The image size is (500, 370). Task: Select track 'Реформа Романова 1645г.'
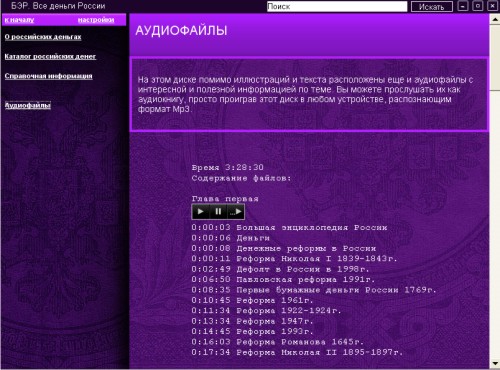click(277, 342)
